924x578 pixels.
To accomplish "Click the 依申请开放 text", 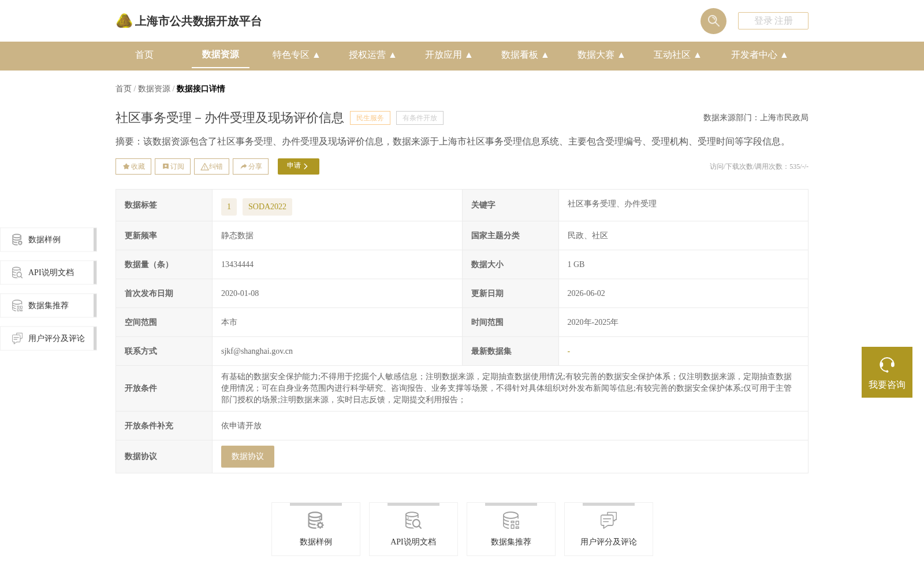I will [x=241, y=426].
